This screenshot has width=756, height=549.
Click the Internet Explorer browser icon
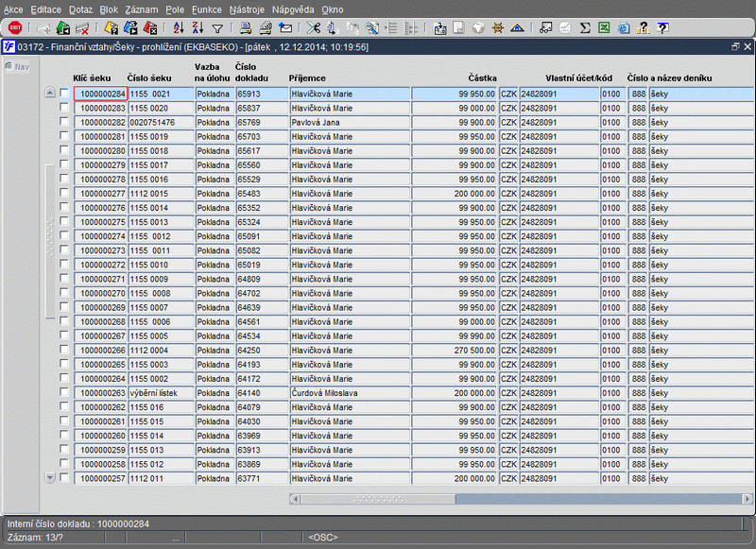click(x=624, y=28)
